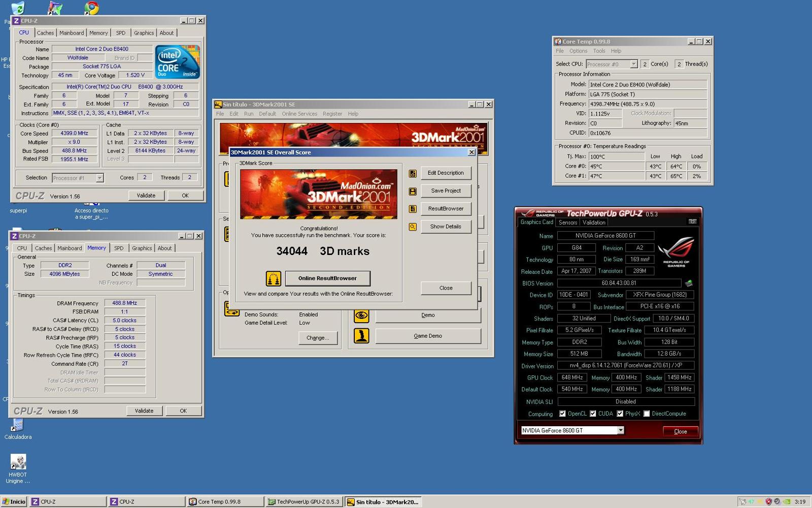Click the ROG logo in GPU-Z
The height and width of the screenshot is (508, 812).
coord(676,252)
